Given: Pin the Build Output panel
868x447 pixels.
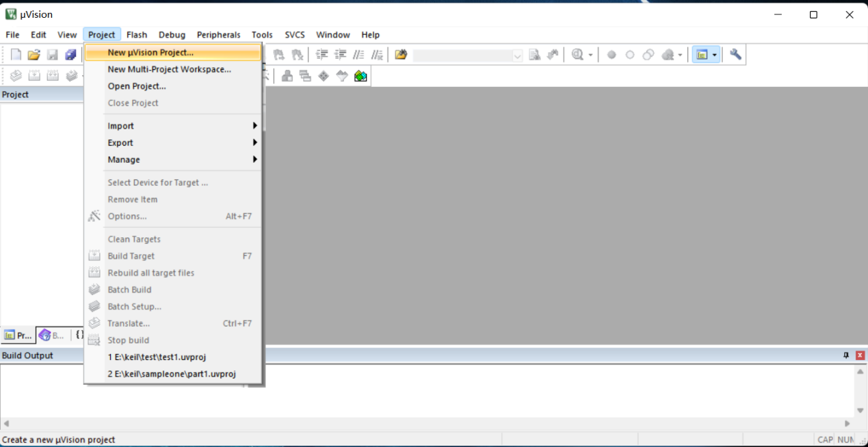Looking at the screenshot, I should click(846, 355).
